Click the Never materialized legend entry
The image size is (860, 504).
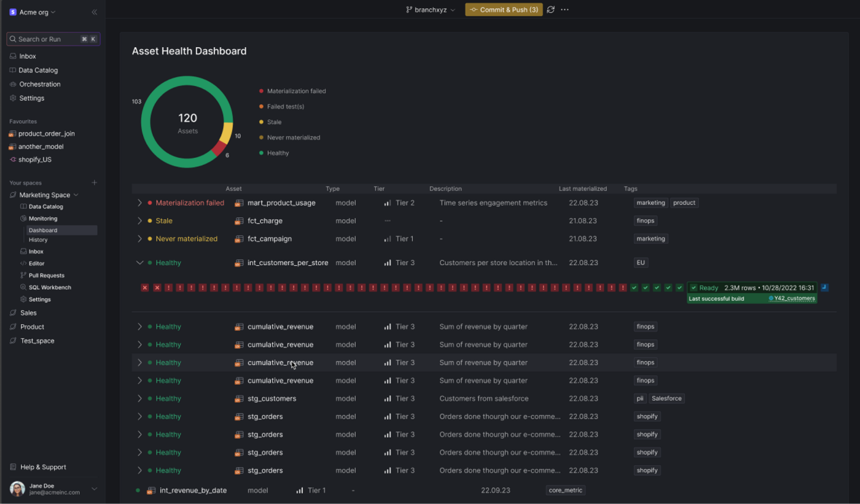click(289, 138)
